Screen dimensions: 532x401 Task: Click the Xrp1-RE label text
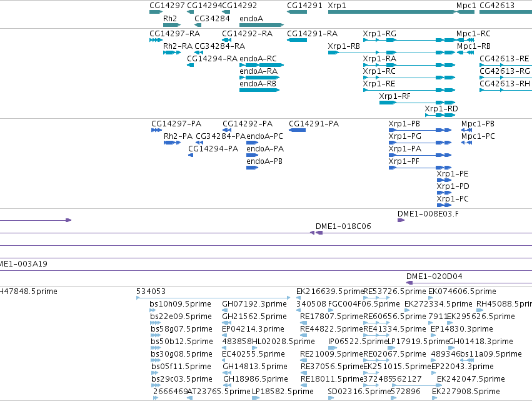(379, 84)
